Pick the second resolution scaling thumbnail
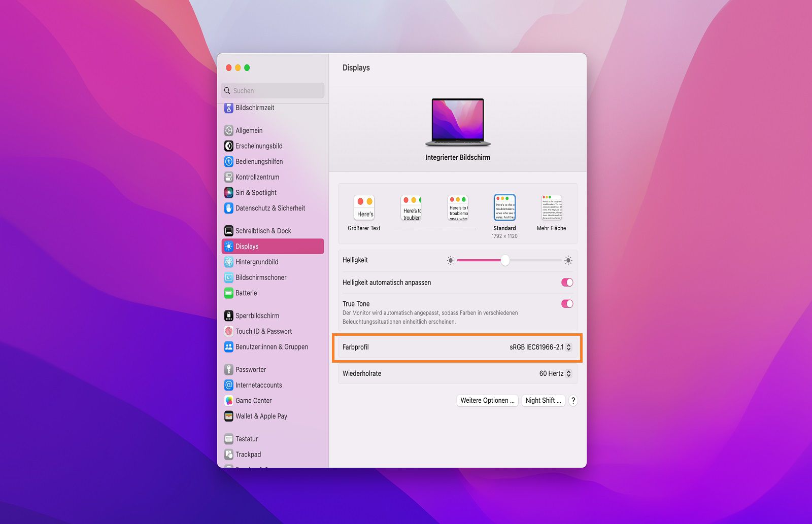Viewport: 812px width, 524px height. tap(411, 208)
